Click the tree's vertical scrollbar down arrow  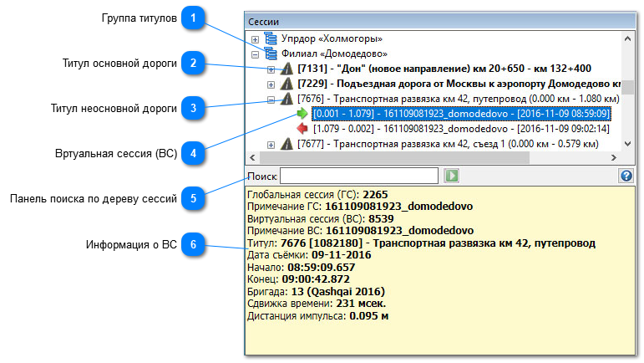click(628, 145)
